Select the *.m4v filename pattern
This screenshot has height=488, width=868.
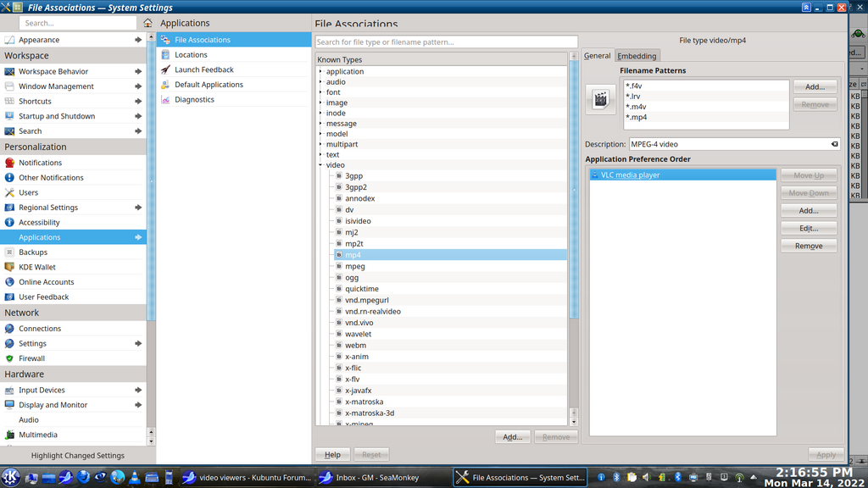(x=706, y=107)
